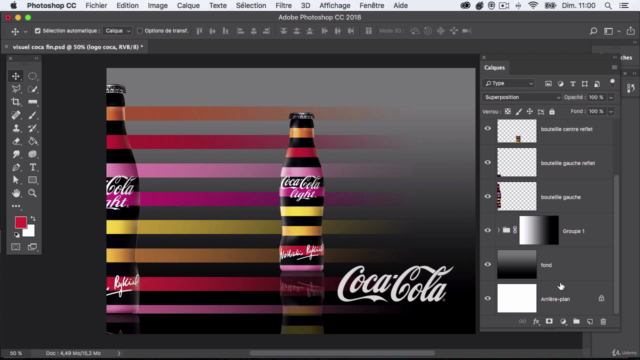640x360 pixels.
Task: Select the Smudge tool
Action: 16,154
